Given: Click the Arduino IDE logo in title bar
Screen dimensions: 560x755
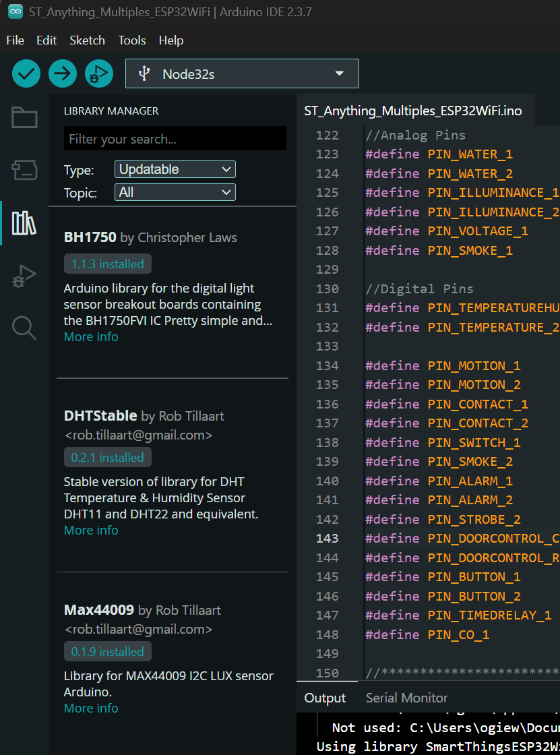Looking at the screenshot, I should (15, 12).
